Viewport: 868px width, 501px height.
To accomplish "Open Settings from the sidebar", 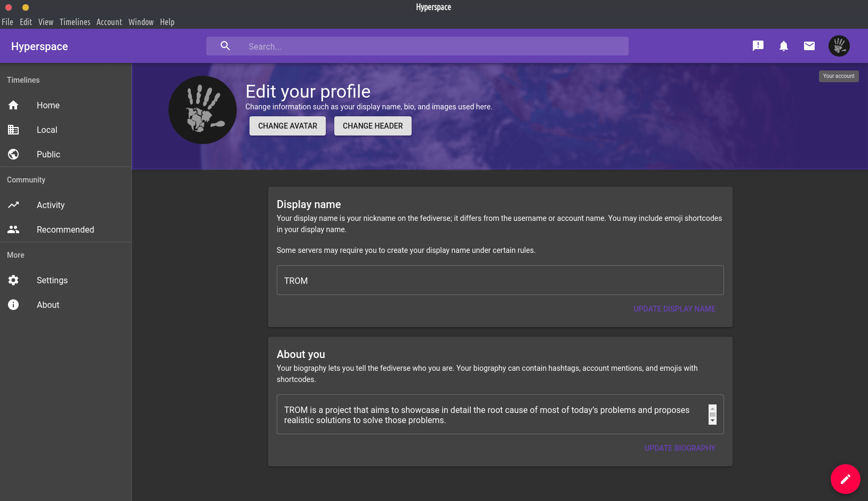I will coord(52,280).
